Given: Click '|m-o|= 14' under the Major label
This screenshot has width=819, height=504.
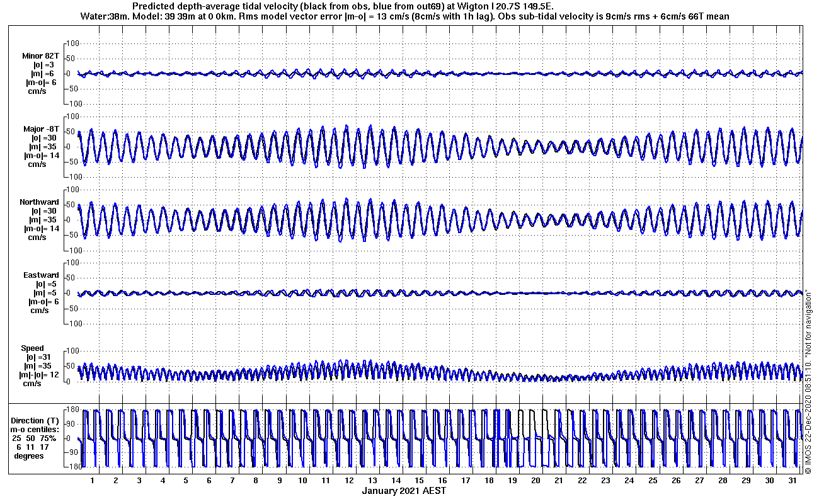Looking at the screenshot, I should (42, 156).
